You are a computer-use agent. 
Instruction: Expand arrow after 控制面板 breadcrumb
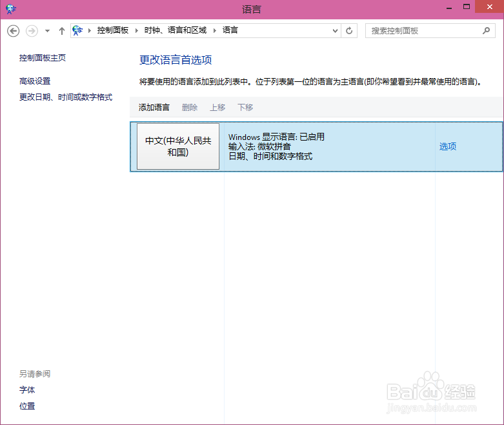point(136,30)
